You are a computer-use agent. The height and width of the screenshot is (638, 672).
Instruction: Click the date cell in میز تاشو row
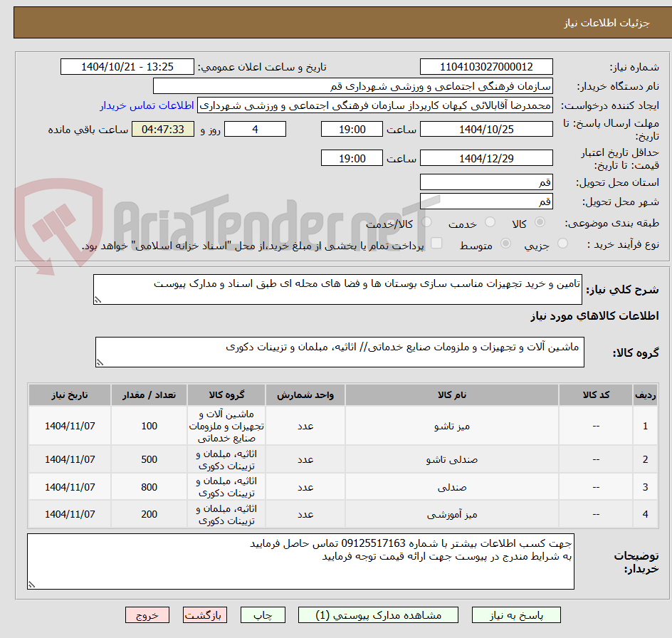[x=70, y=426]
